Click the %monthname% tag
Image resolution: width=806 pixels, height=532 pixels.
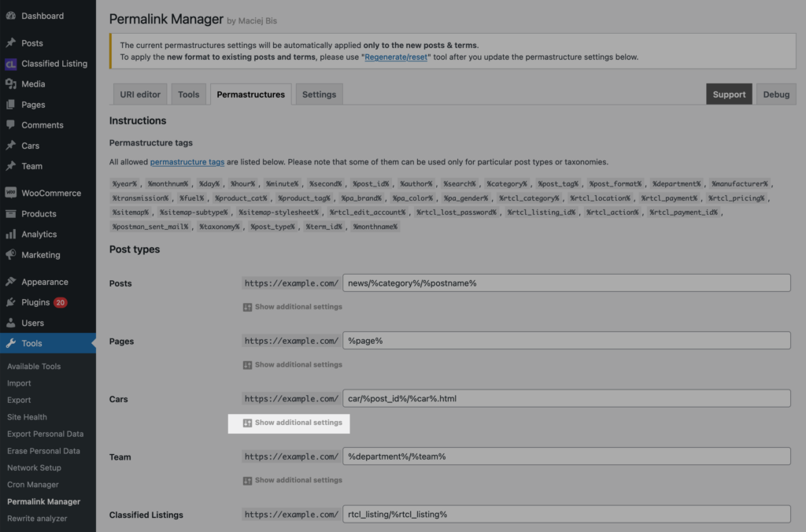[375, 227]
